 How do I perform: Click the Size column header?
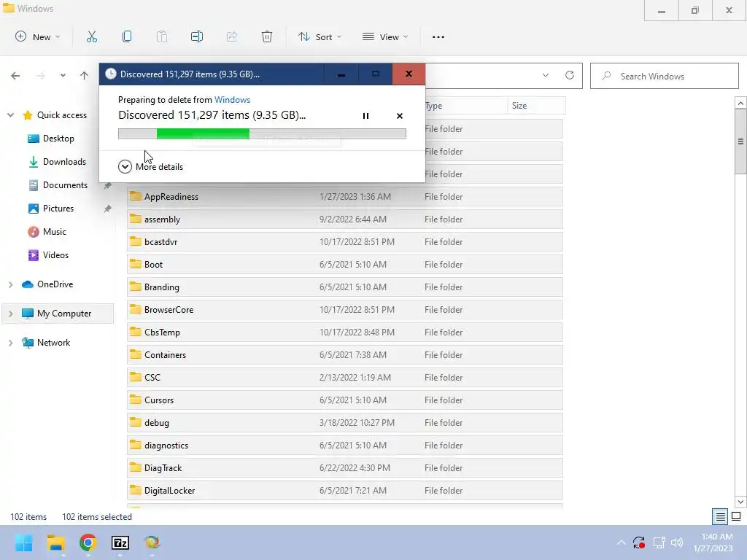(x=537, y=106)
